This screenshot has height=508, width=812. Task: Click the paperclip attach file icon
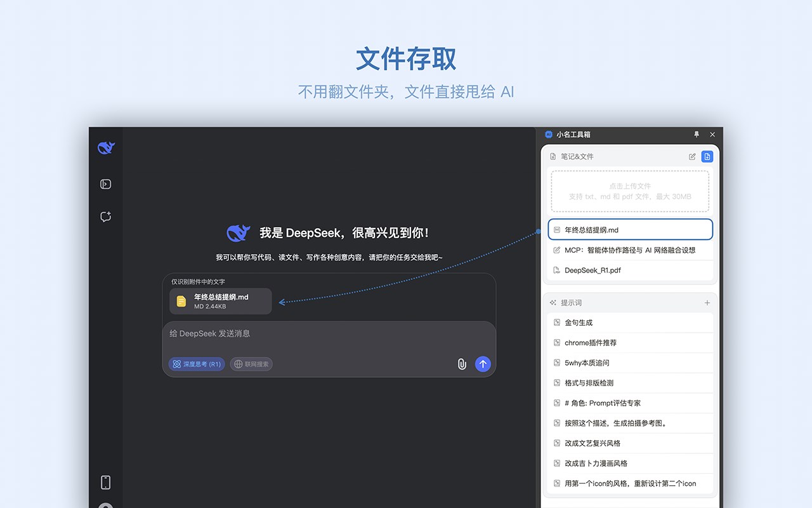[x=462, y=364]
